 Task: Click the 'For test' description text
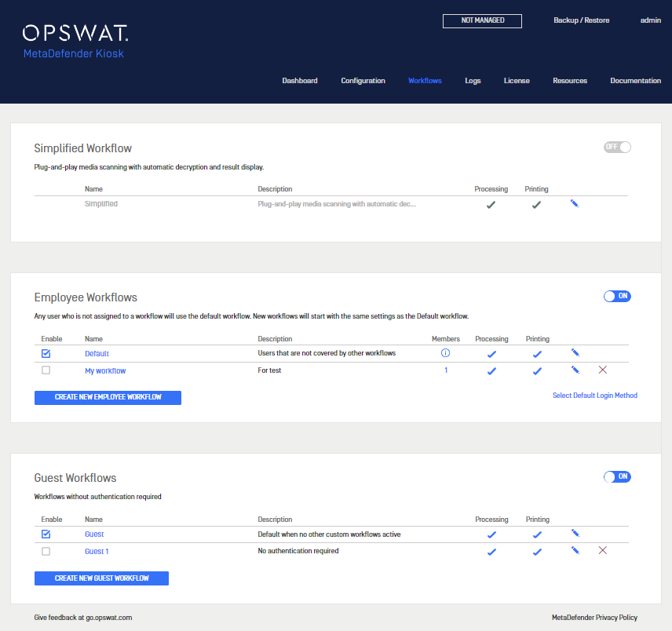269,370
